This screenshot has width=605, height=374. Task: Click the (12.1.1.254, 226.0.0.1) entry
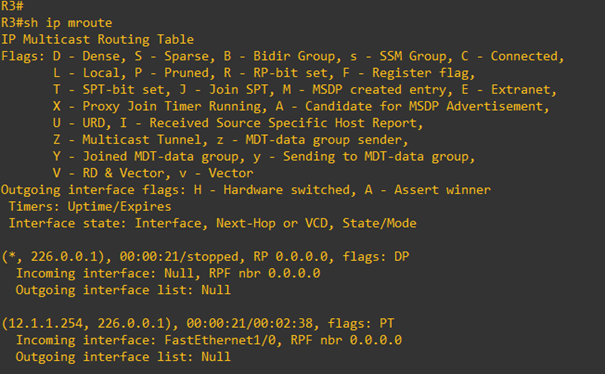pyautogui.click(x=87, y=323)
